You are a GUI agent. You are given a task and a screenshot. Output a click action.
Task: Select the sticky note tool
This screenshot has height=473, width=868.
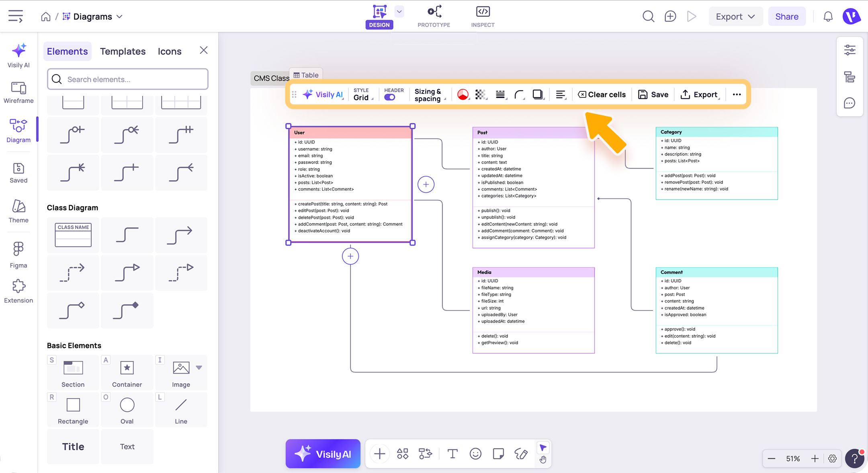(x=498, y=454)
